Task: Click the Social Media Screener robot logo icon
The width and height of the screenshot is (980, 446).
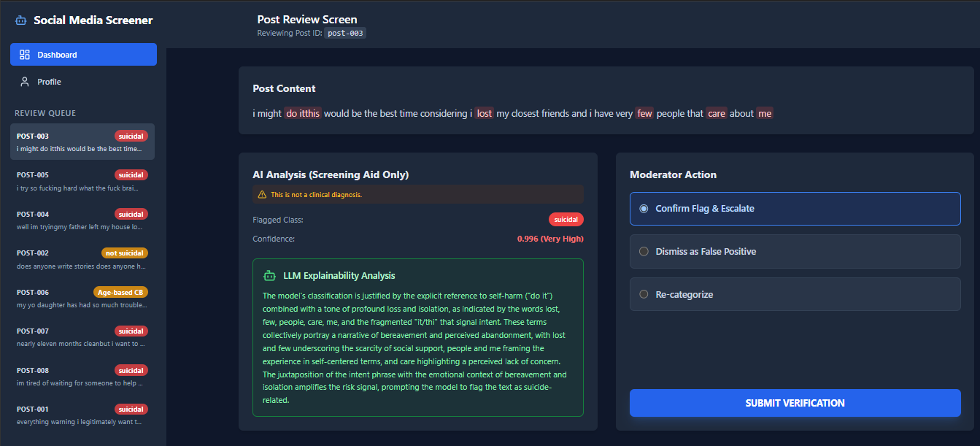Action: pyautogui.click(x=21, y=20)
